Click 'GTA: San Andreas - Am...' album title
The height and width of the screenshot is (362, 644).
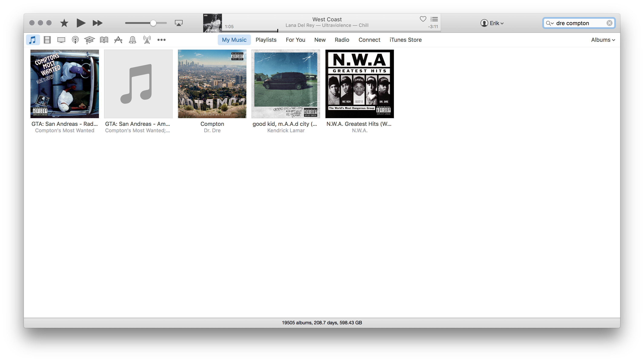pyautogui.click(x=137, y=124)
